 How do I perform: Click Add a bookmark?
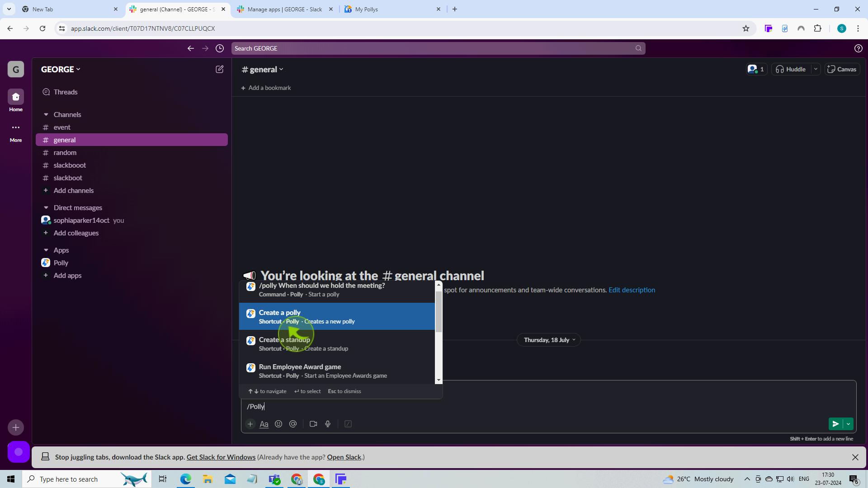(x=266, y=88)
